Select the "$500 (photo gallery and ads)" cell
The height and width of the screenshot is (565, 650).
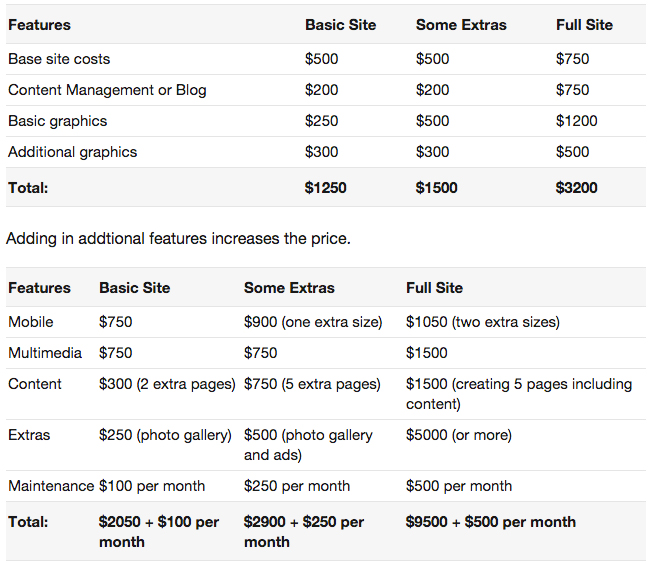[x=308, y=445]
